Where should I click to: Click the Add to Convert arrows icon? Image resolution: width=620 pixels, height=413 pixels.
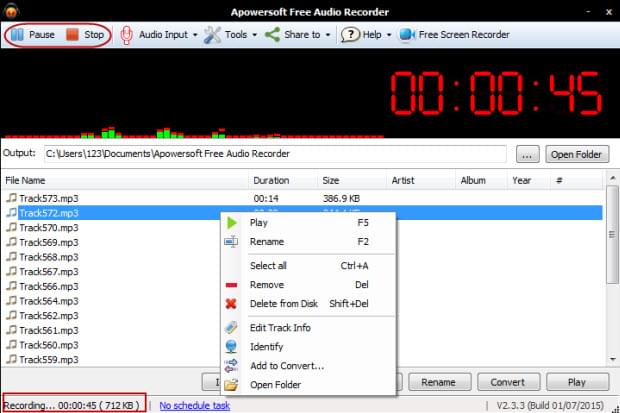(x=231, y=366)
